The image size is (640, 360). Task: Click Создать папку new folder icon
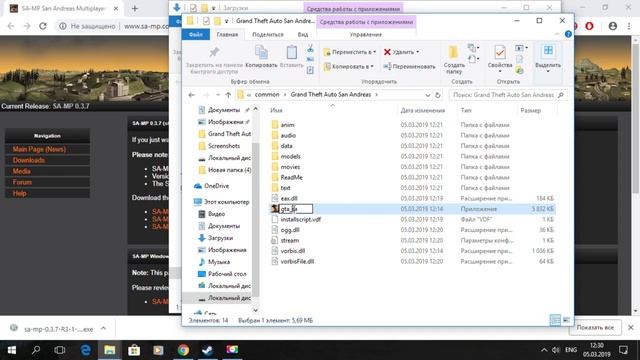[453, 53]
